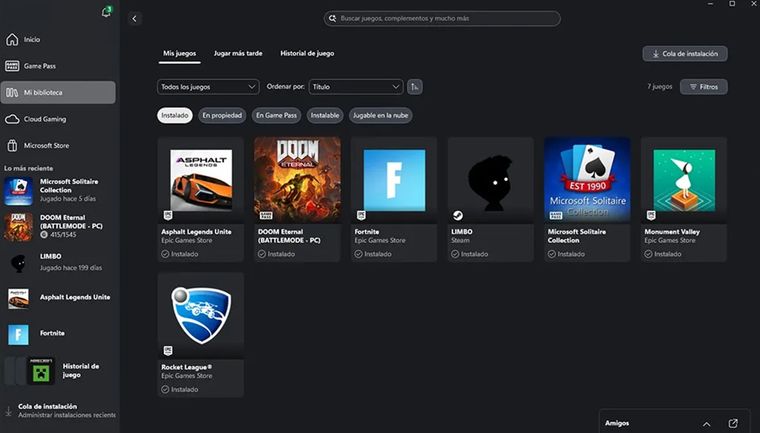Click Jugado hace 199 días text
This screenshot has height=433, width=760.
tap(71, 268)
